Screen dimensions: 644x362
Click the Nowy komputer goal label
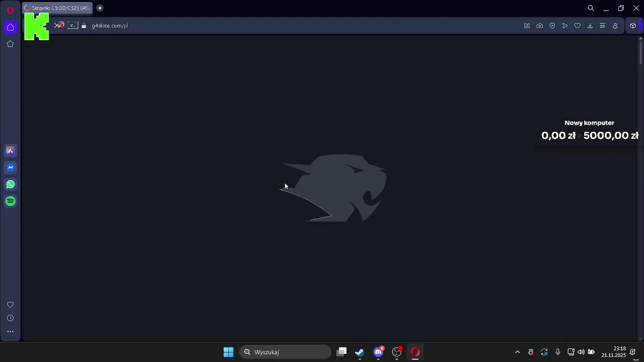point(589,123)
